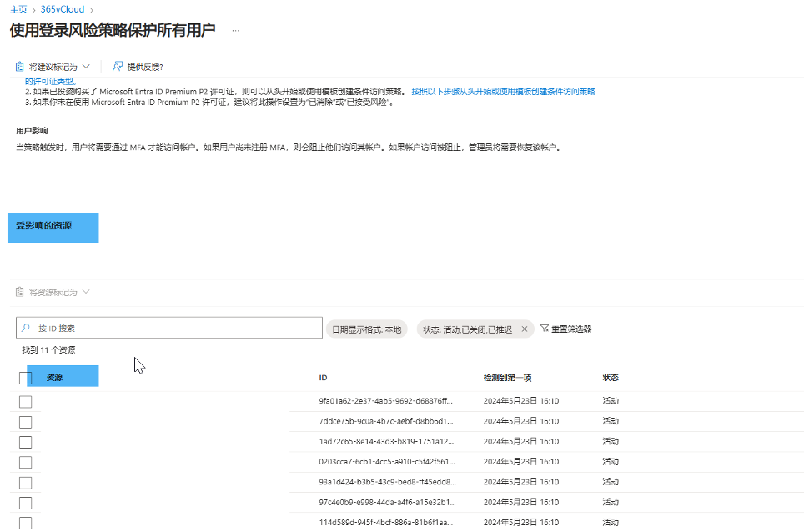This screenshot has width=804, height=532.
Task: Click the 按 ID 搜索 input field
Action: pos(169,328)
